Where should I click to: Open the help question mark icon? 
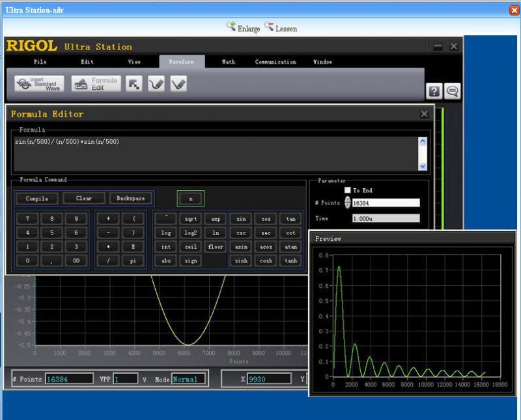tap(434, 91)
